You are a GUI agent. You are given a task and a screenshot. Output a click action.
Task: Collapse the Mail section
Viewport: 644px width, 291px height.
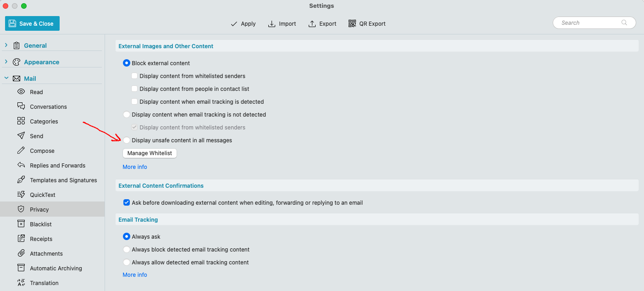coord(6,78)
